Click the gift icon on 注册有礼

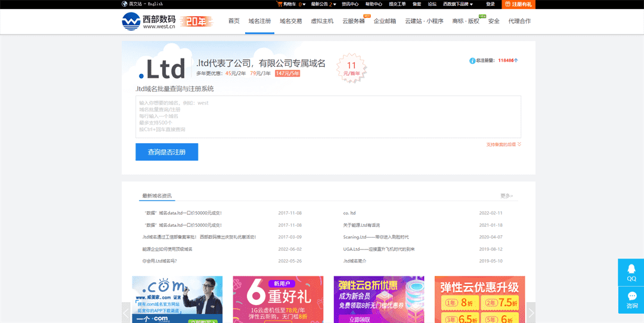[x=508, y=4]
